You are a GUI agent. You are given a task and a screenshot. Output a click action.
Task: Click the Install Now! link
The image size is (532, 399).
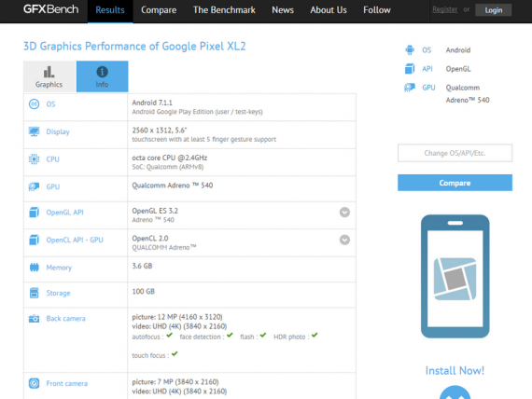pos(455,370)
